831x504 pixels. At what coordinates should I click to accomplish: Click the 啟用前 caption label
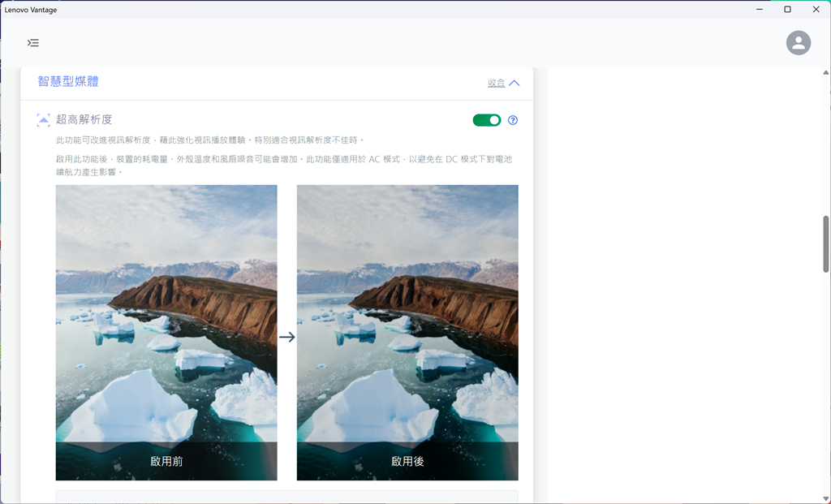(x=166, y=461)
